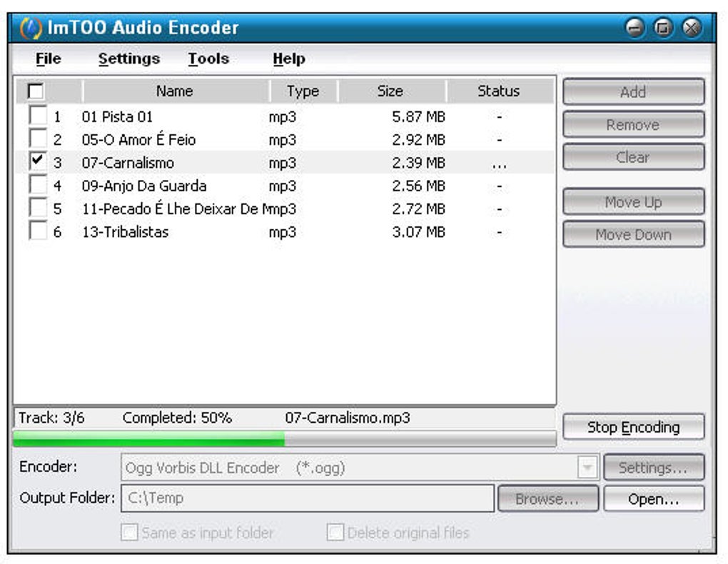Click the Add button

pyautogui.click(x=633, y=92)
